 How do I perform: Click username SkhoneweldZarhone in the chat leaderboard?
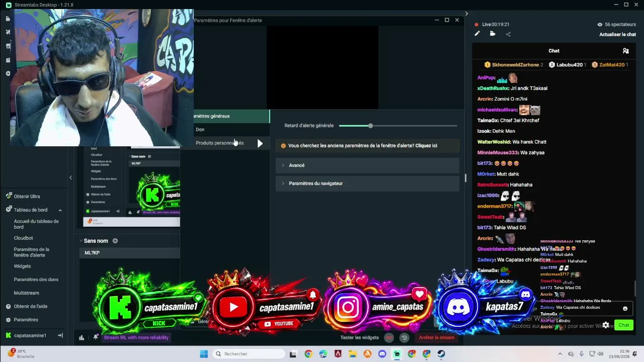click(515, 65)
